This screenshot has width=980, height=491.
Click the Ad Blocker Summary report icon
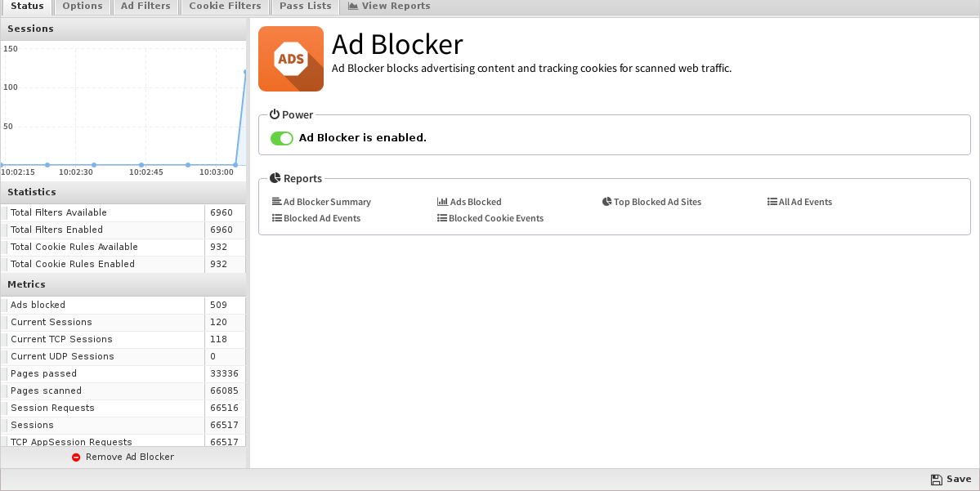point(277,202)
